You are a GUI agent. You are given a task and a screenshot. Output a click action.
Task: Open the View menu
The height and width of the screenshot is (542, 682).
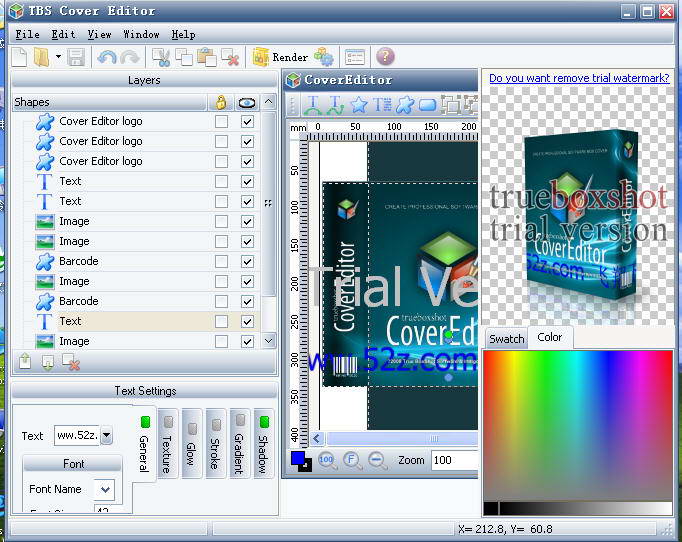(100, 34)
